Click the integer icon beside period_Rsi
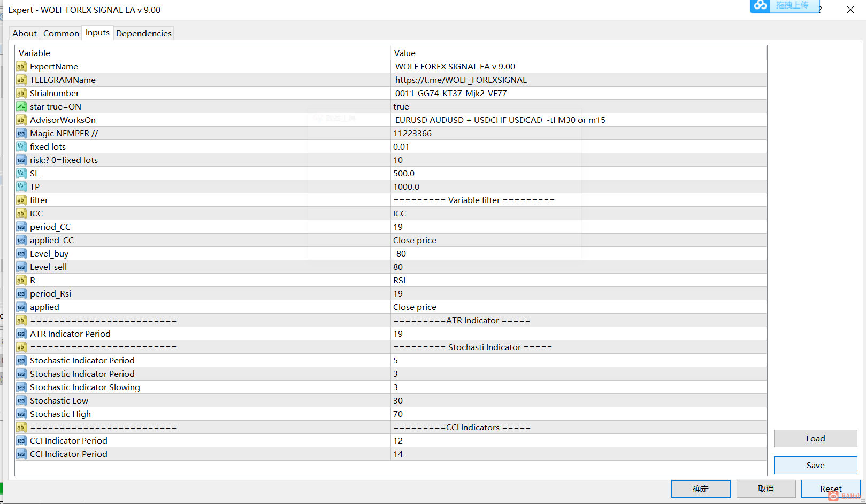 (x=21, y=293)
